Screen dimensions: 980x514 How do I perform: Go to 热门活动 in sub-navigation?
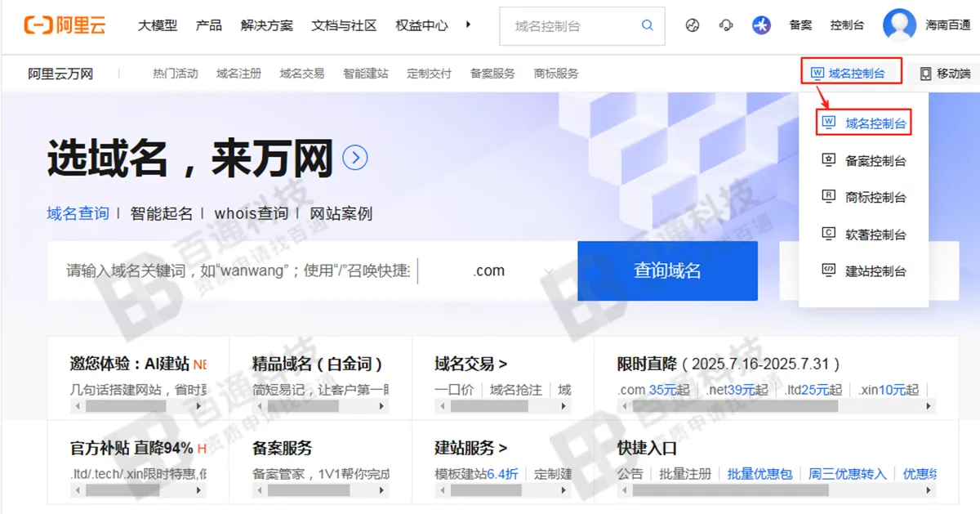(x=176, y=74)
